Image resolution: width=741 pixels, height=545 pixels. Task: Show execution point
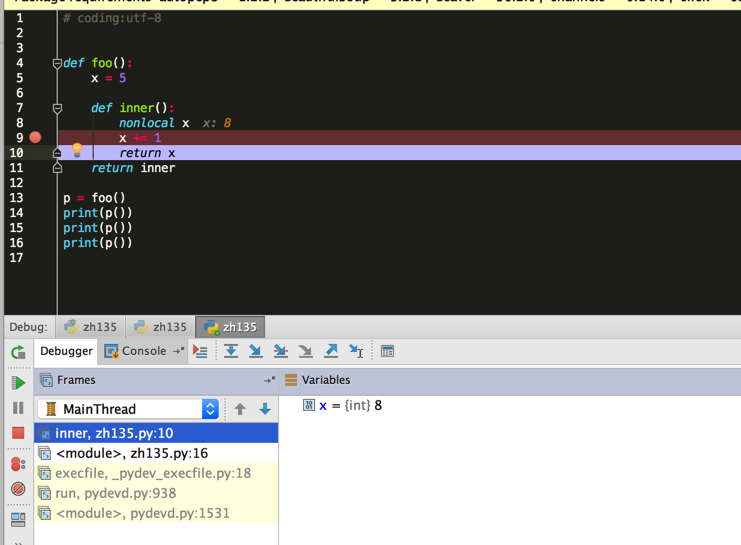200,351
